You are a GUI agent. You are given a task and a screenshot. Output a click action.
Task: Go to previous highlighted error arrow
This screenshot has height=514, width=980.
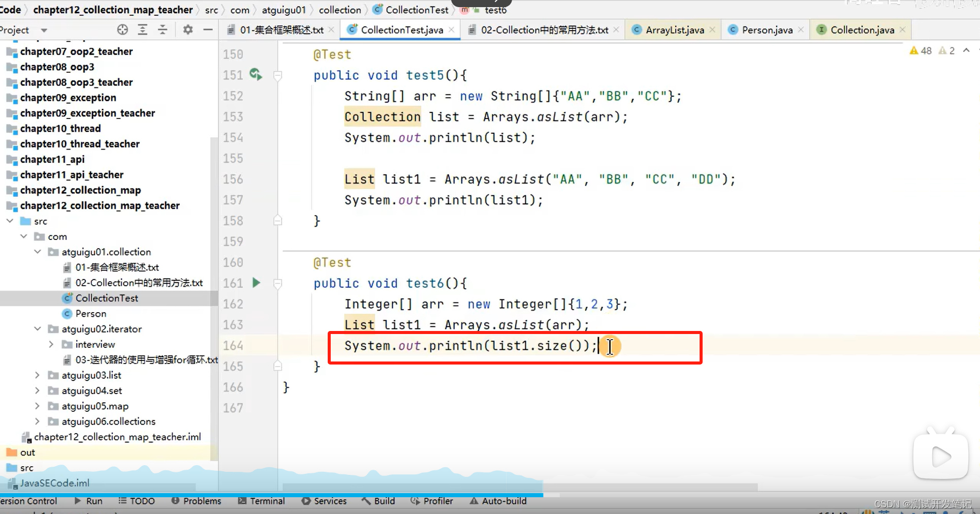pyautogui.click(x=966, y=50)
